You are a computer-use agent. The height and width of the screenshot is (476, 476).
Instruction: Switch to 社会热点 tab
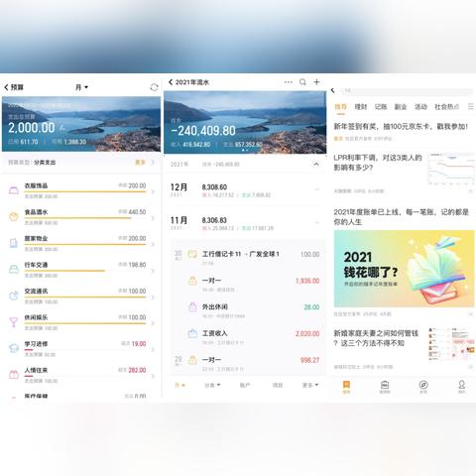pyautogui.click(x=447, y=107)
